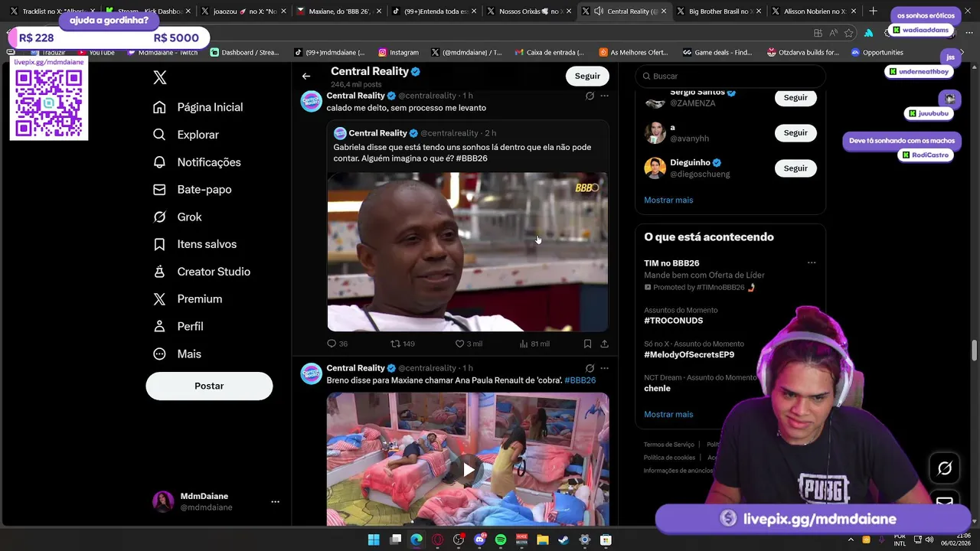This screenshot has width=980, height=551.
Task: Open the quoted post image of the smiling man
Action: (x=468, y=252)
